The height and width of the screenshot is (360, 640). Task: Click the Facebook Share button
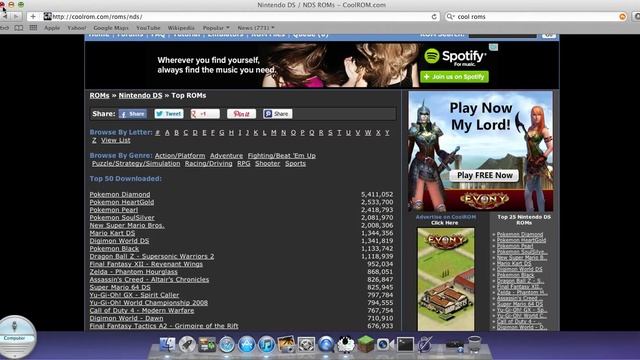[x=133, y=114]
